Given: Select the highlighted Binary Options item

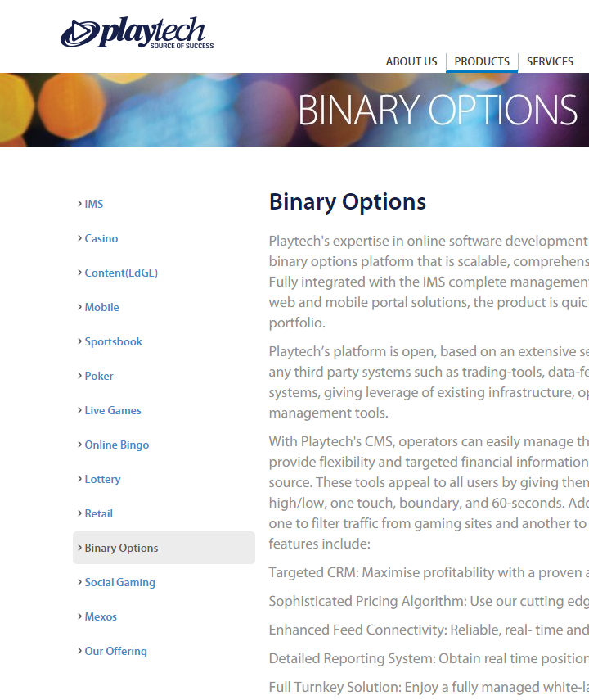Looking at the screenshot, I should click(x=122, y=548).
